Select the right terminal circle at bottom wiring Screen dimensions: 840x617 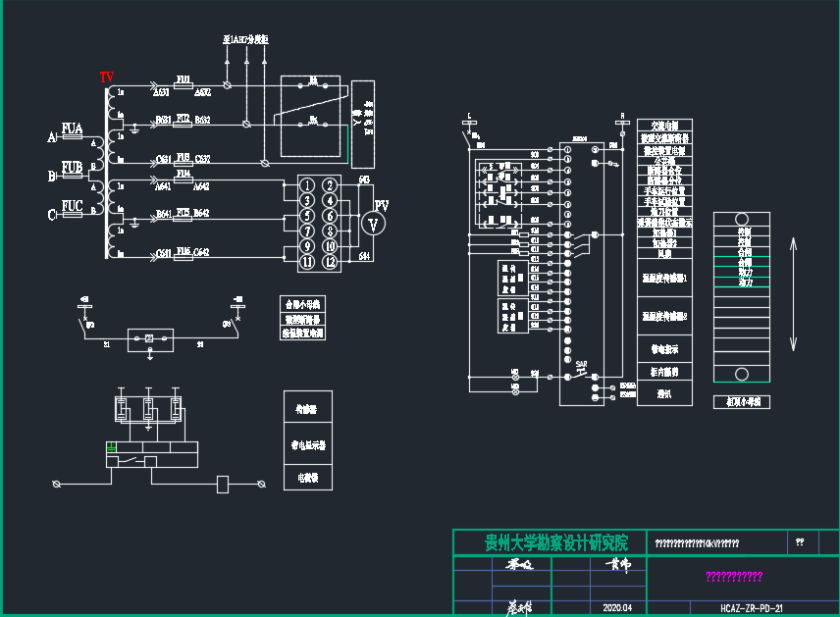tap(261, 485)
